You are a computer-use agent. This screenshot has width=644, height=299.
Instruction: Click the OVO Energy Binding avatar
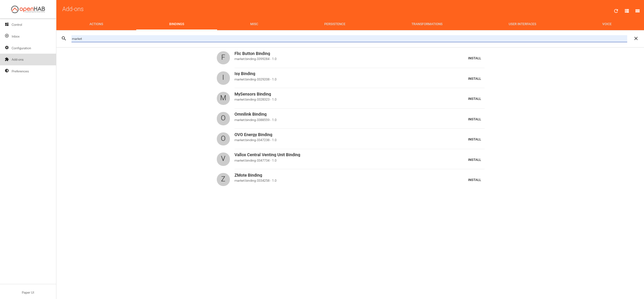click(x=223, y=139)
